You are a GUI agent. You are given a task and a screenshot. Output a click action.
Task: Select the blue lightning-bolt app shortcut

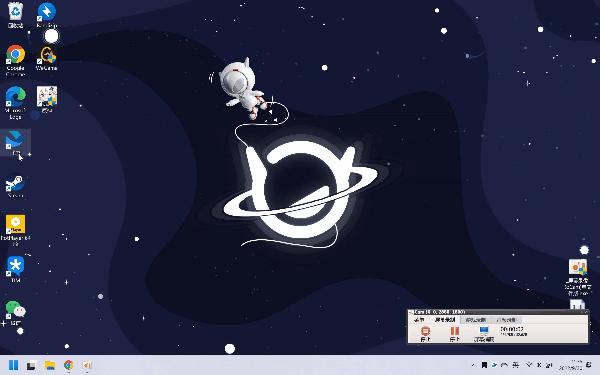47,15
